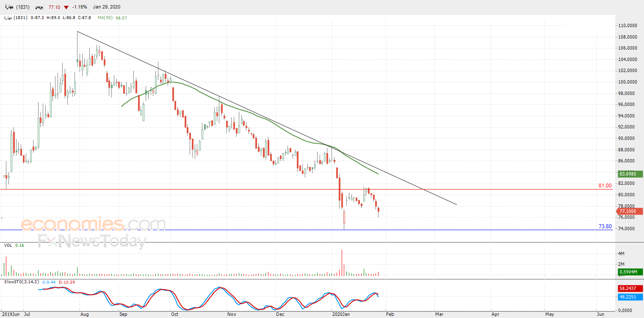Click the 74.0000 price axis label
This screenshot has width=644, height=318.
click(627, 229)
